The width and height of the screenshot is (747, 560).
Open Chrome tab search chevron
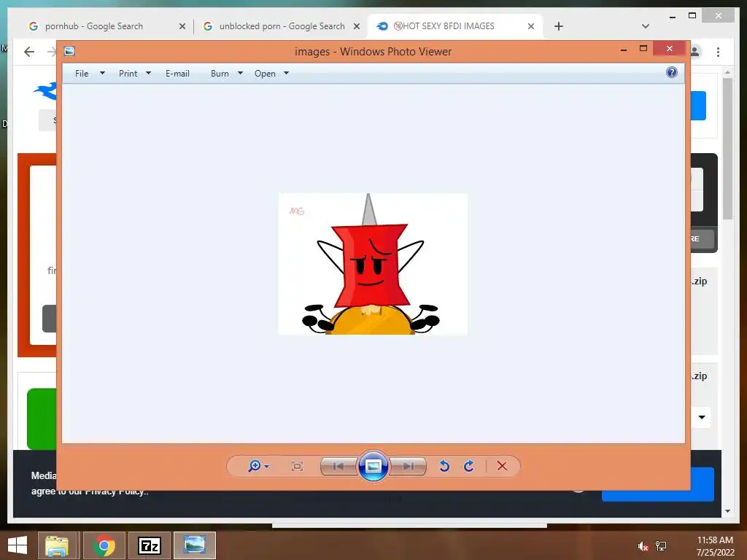646,26
